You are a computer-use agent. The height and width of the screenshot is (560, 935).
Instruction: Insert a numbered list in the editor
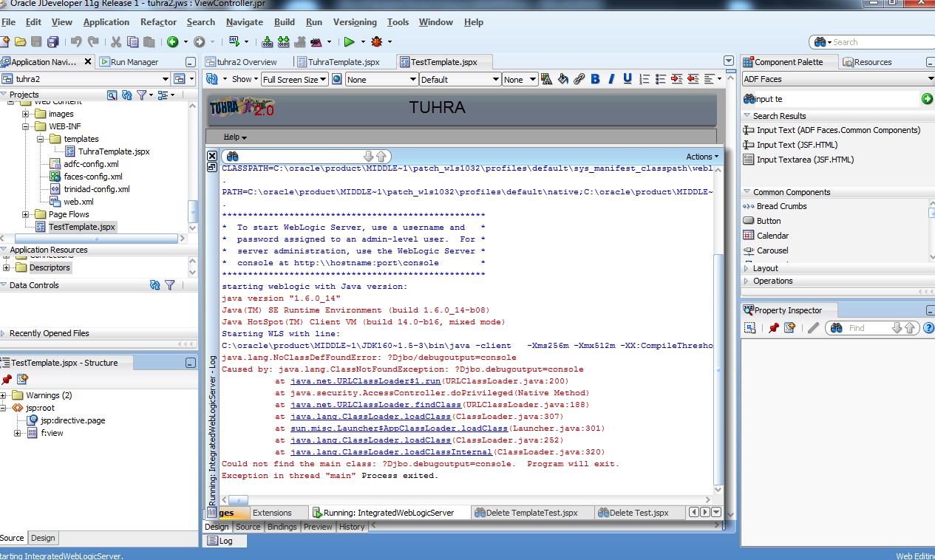click(644, 79)
